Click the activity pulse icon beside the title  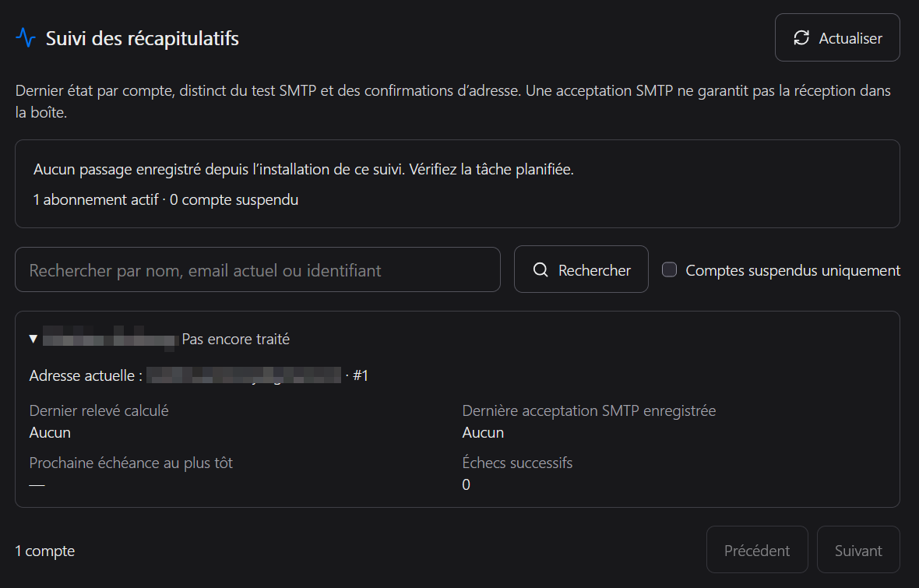point(26,37)
